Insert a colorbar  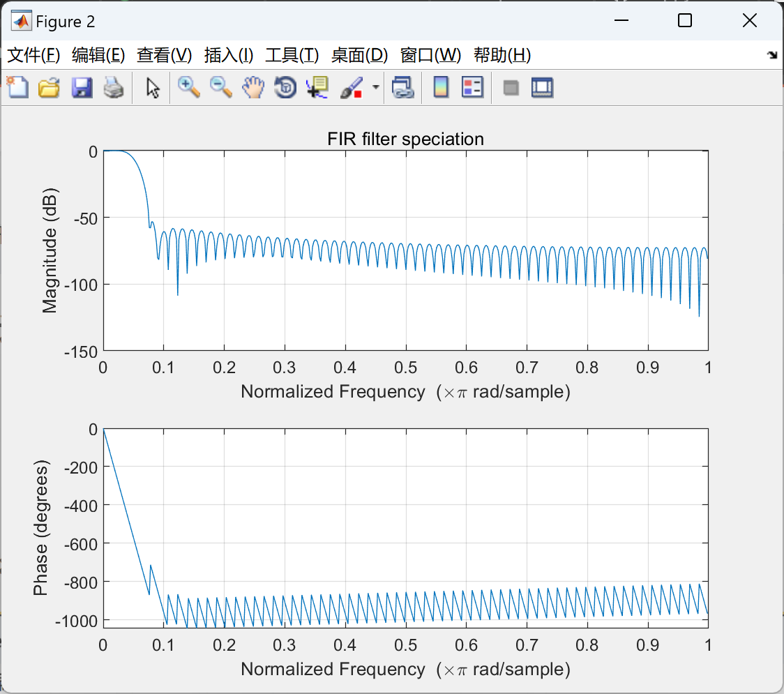click(440, 87)
